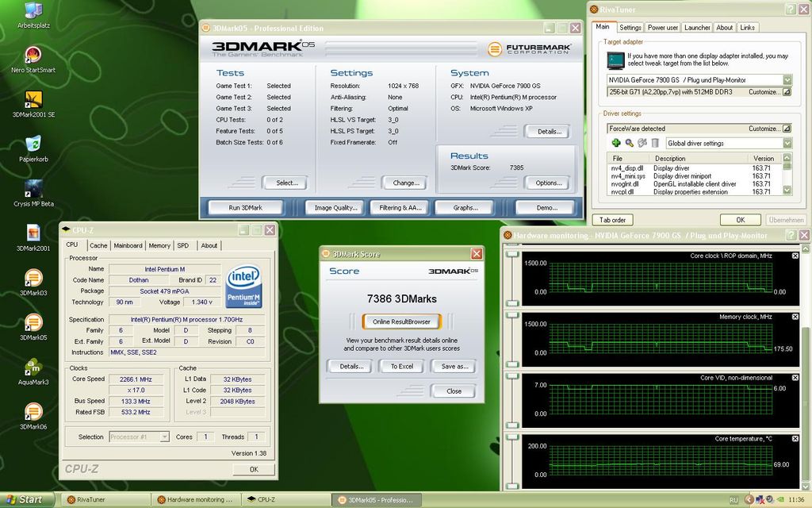
Task: Launch the 3DMark06 desktop shortcut
Action: (x=33, y=416)
